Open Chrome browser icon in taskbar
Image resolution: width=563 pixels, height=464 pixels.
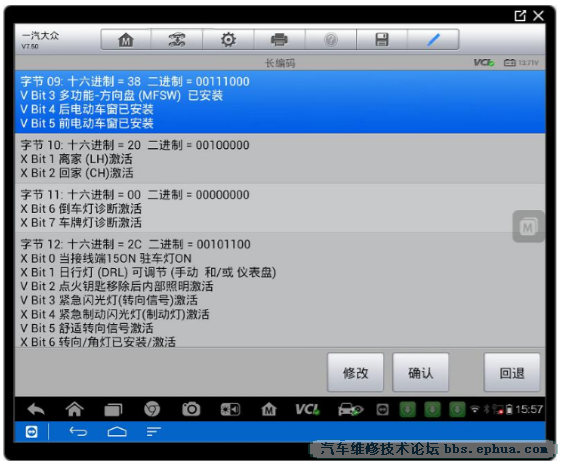click(152, 409)
